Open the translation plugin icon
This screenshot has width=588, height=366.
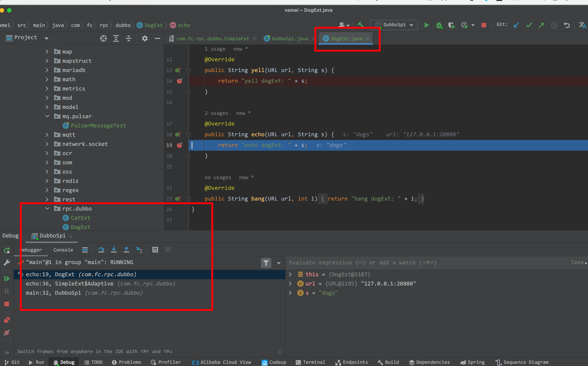click(x=582, y=25)
